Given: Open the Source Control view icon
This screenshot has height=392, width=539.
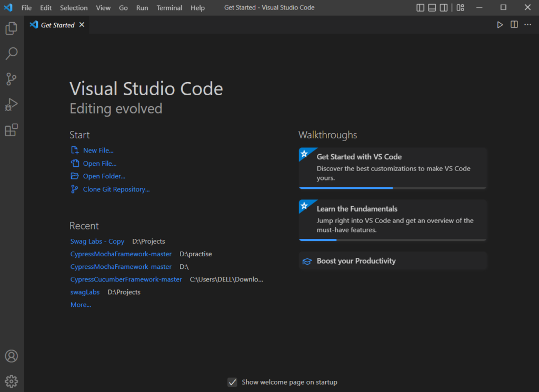Looking at the screenshot, I should [12, 79].
